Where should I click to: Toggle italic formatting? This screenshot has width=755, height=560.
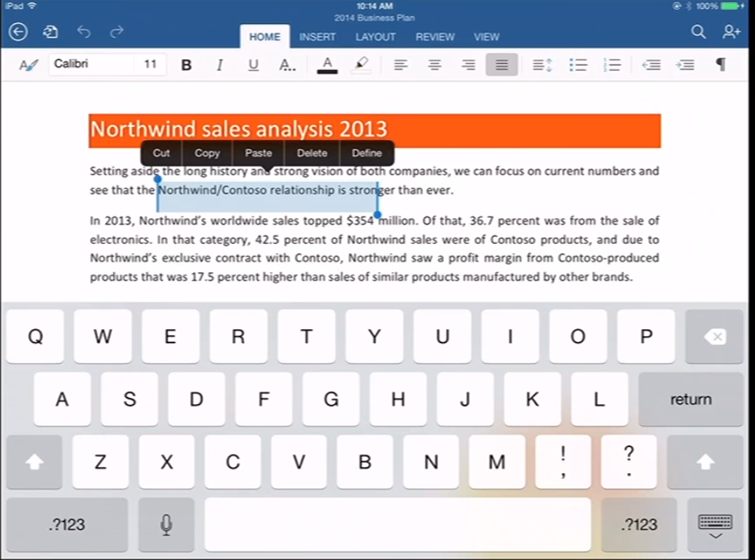pos(219,65)
